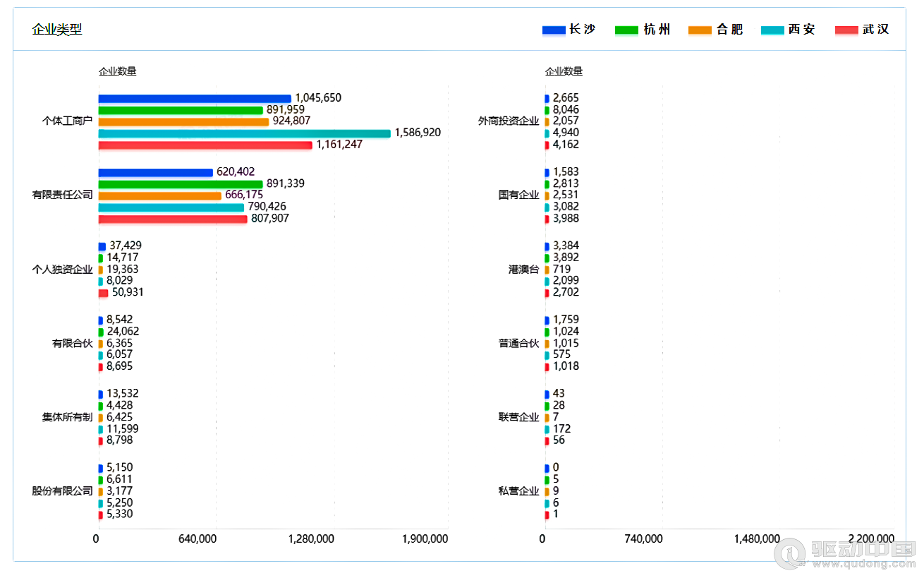Click the 640,000 axis tick label
This screenshot has height=578, width=924.
[x=197, y=539]
